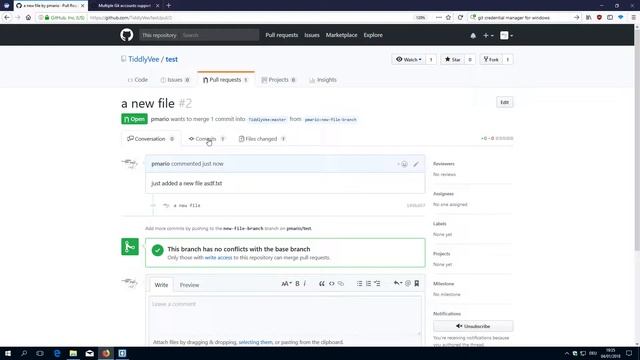Open the test repository link

coord(171,59)
